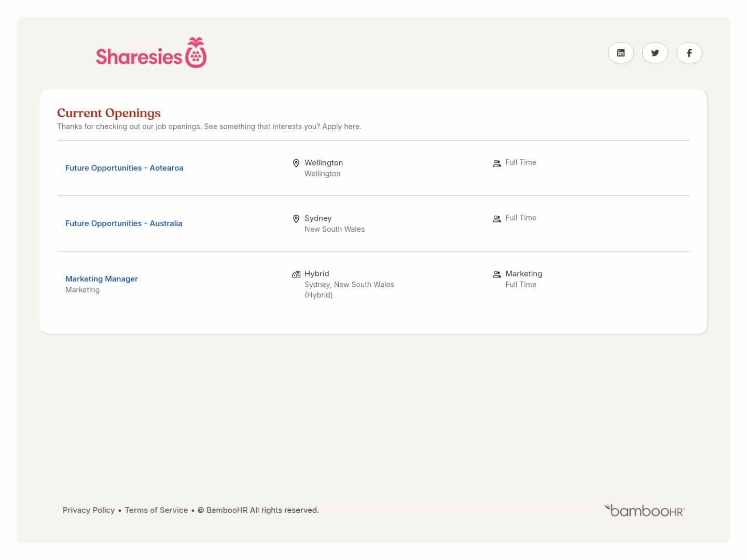Click the Current Openings heading
This screenshot has width=747, height=560.
tap(109, 113)
